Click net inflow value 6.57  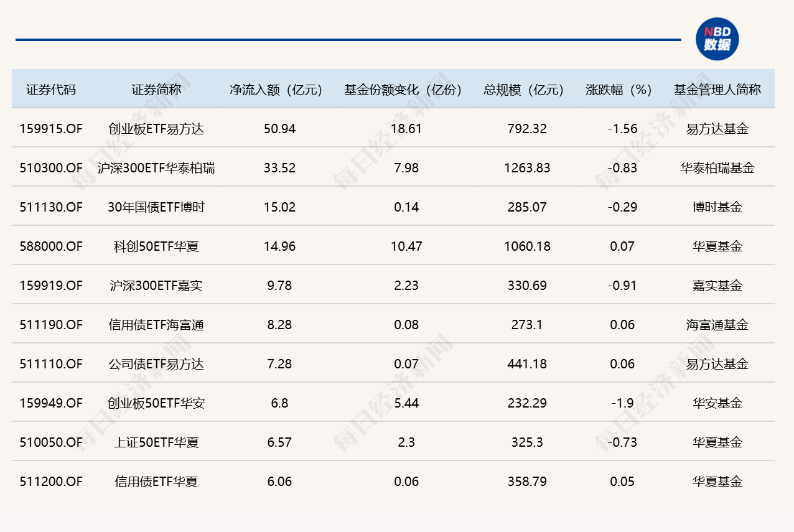point(279,442)
